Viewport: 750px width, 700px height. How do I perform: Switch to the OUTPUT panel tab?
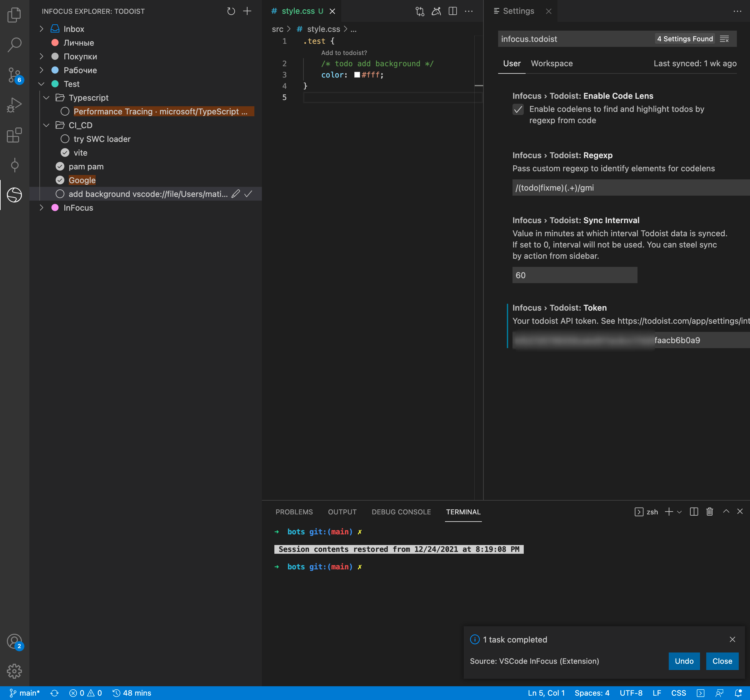[342, 512]
